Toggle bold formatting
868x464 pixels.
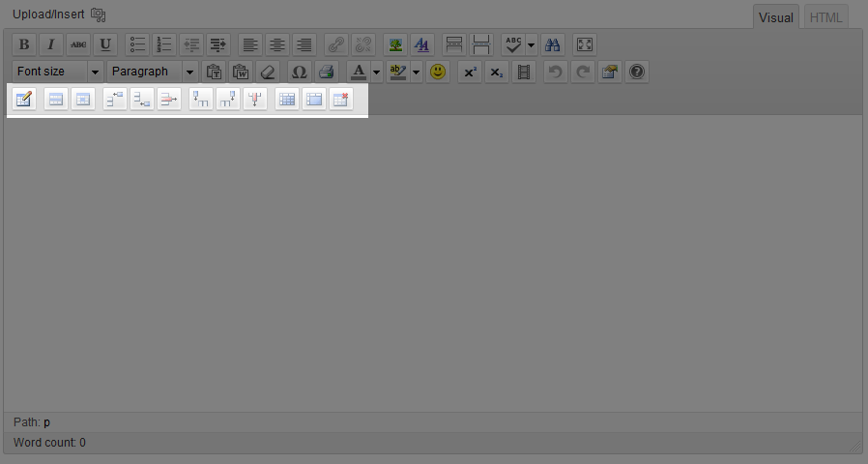pyautogui.click(x=24, y=44)
